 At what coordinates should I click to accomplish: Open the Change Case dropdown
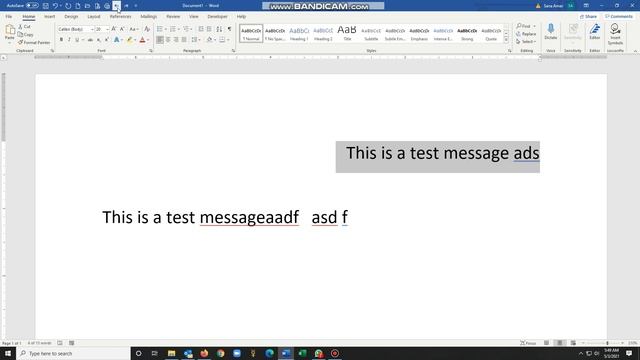(133, 29)
